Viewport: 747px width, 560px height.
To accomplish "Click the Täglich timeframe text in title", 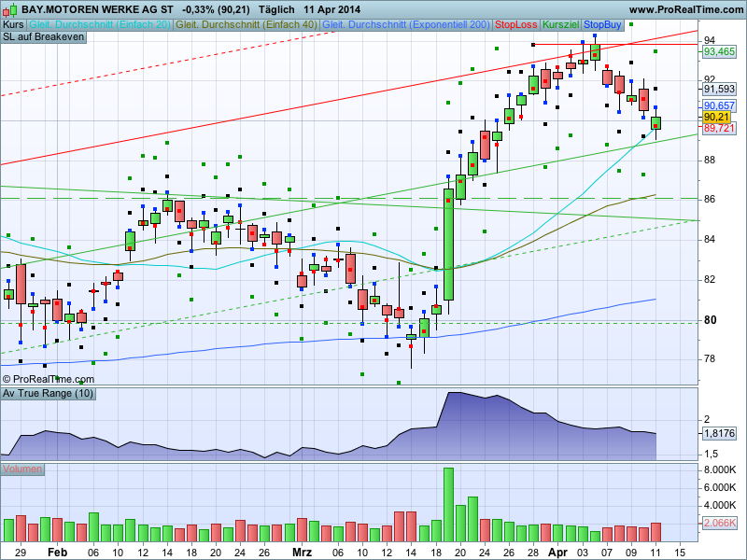I will click(276, 9).
